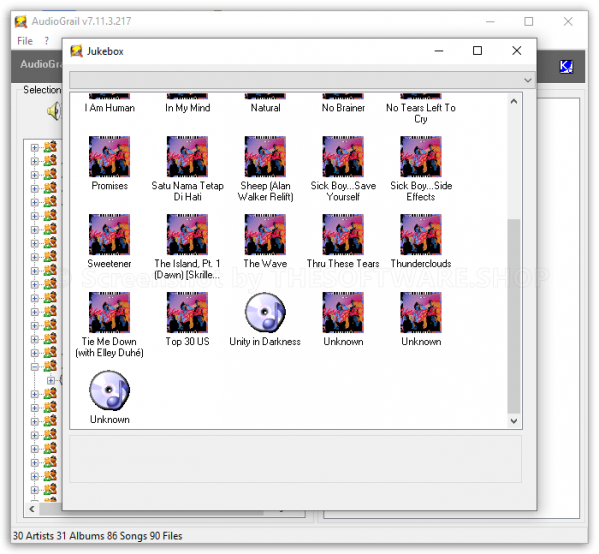This screenshot has width=599, height=554.
Task: Select the Thru These Tears cover
Action: coord(343,234)
